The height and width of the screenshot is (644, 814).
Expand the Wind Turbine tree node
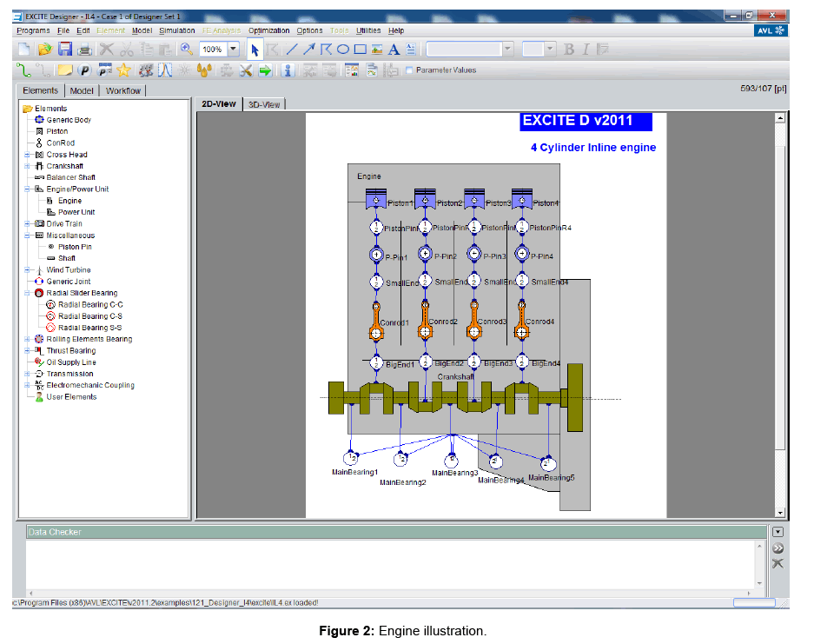[28, 270]
